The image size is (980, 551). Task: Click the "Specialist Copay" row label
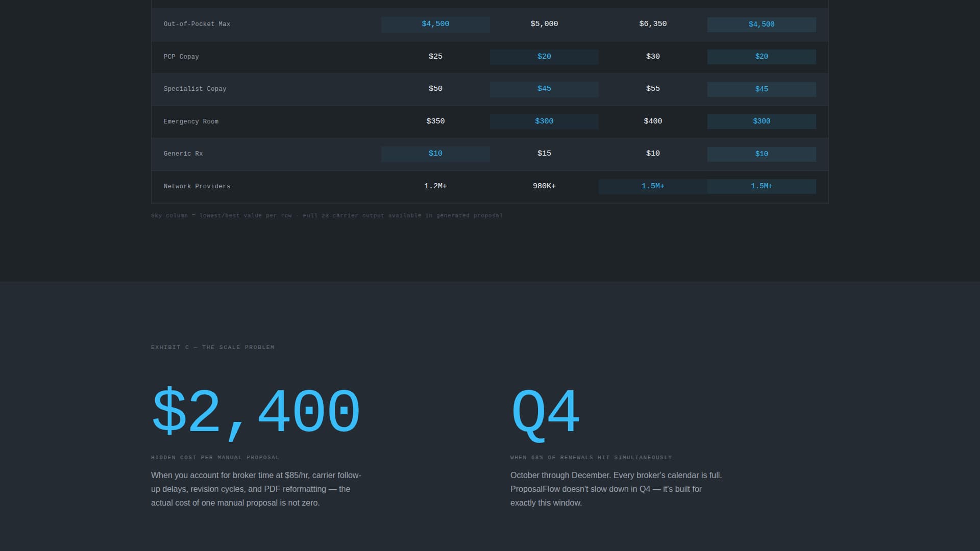pos(195,89)
